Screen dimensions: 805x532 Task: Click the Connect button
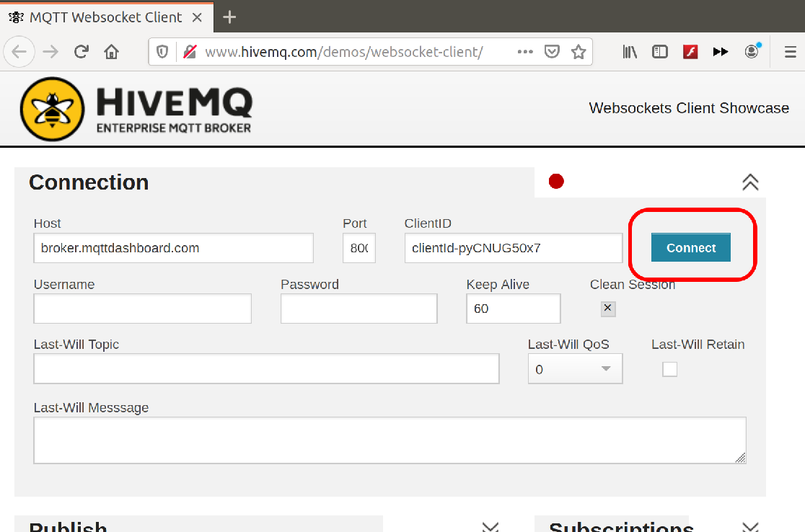click(x=690, y=248)
